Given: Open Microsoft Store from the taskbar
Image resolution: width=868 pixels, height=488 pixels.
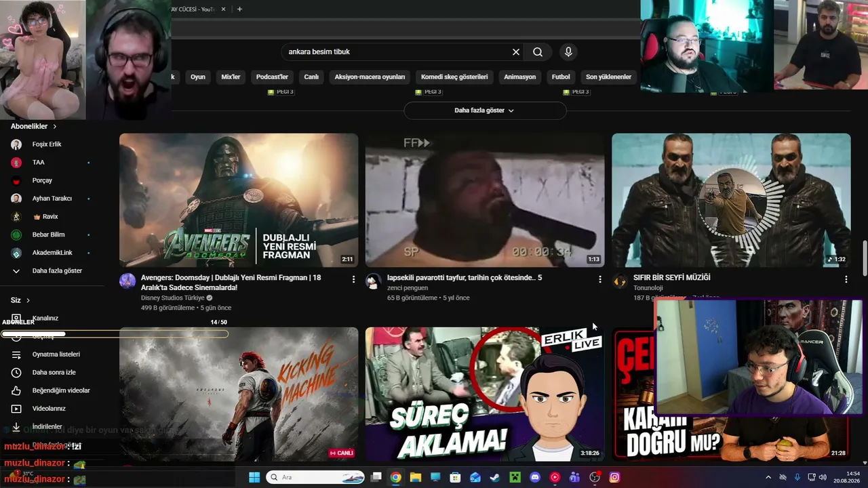Looking at the screenshot, I should click(x=456, y=477).
